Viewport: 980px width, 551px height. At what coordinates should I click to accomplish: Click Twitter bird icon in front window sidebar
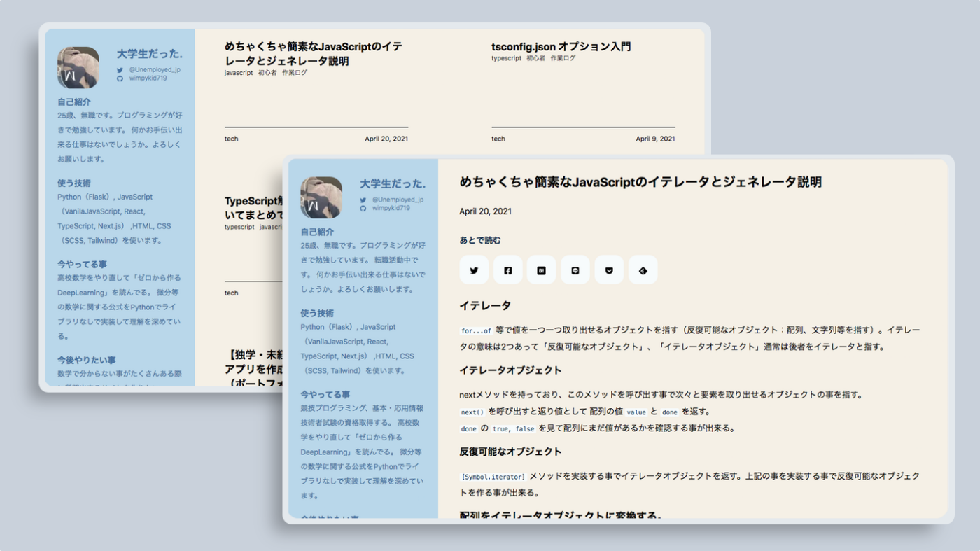(363, 200)
